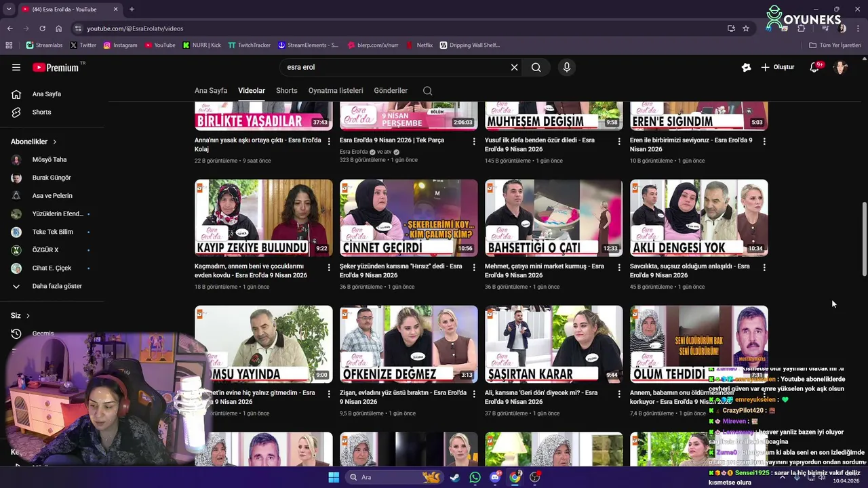
Task: Click the channel search magnifier icon
Action: [x=427, y=90]
